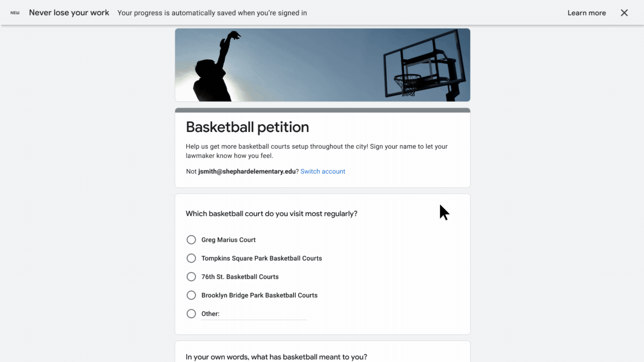Choose Tompkins Square Park Basketball Courts radio button
Screen dimensions: 644x362
pos(191,258)
